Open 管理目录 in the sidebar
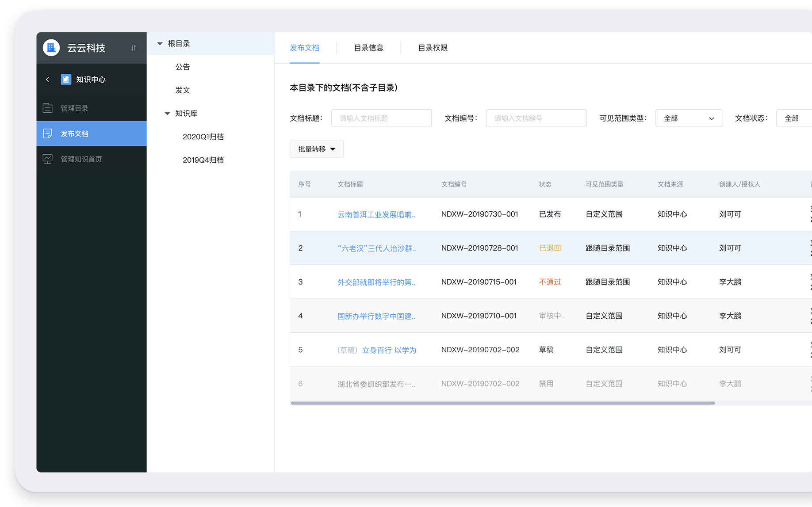Image resolution: width=812 pixels, height=507 pixels. 74,108
